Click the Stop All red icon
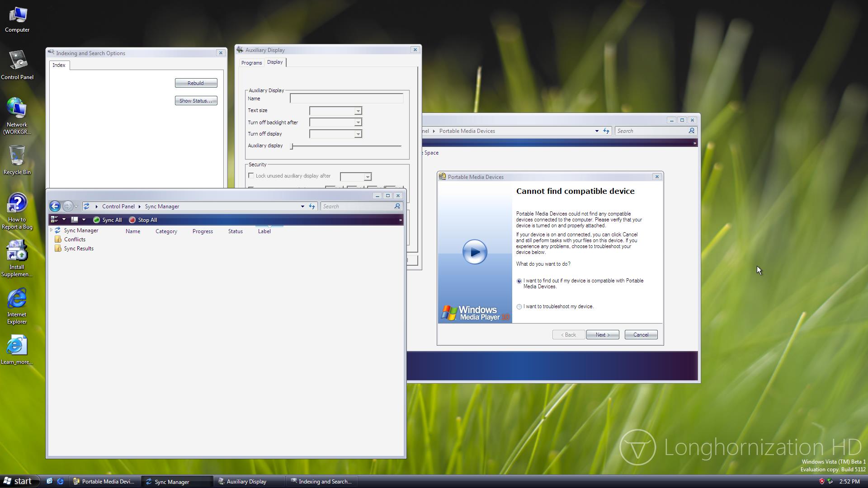 pyautogui.click(x=132, y=220)
